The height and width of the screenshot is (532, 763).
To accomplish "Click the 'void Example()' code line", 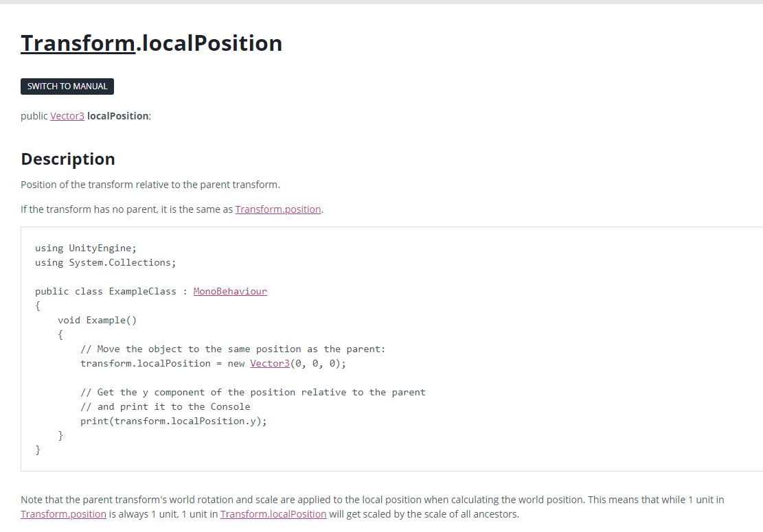I will (98, 320).
